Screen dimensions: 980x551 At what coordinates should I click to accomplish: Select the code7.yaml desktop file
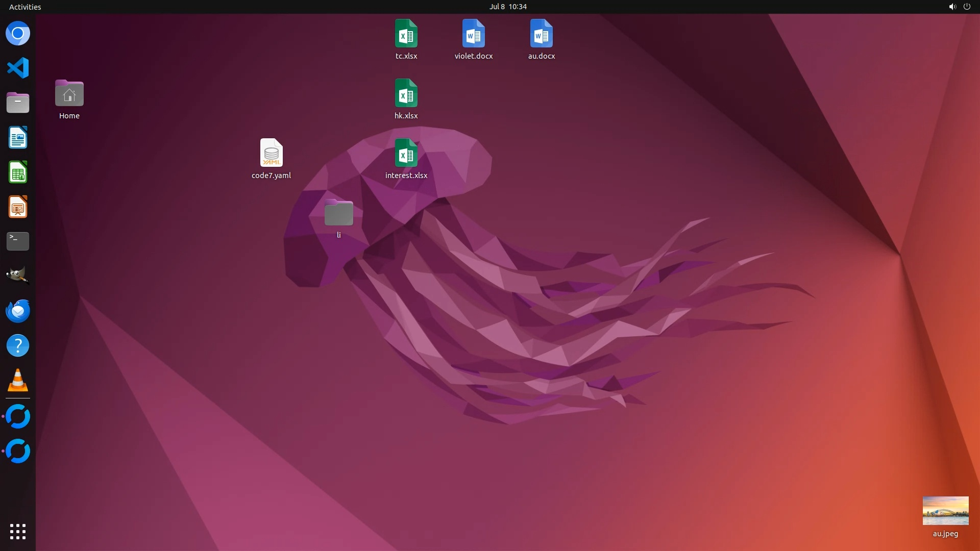(271, 153)
